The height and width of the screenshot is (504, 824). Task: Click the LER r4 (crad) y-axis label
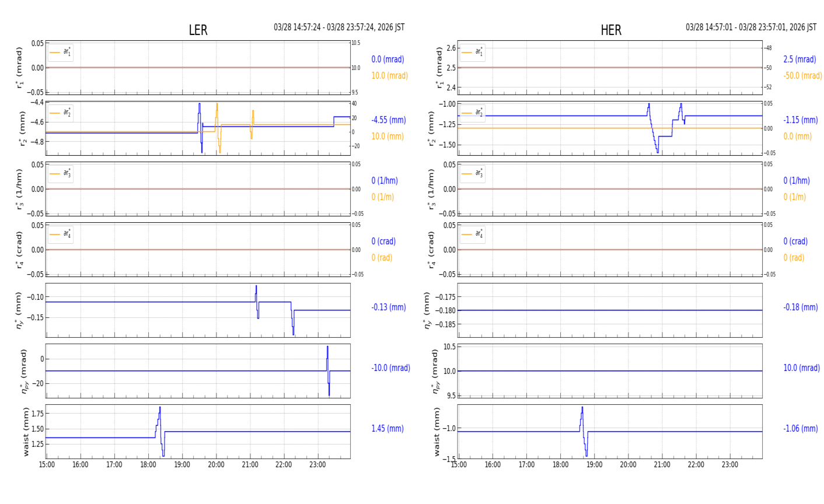pyautogui.click(x=20, y=250)
